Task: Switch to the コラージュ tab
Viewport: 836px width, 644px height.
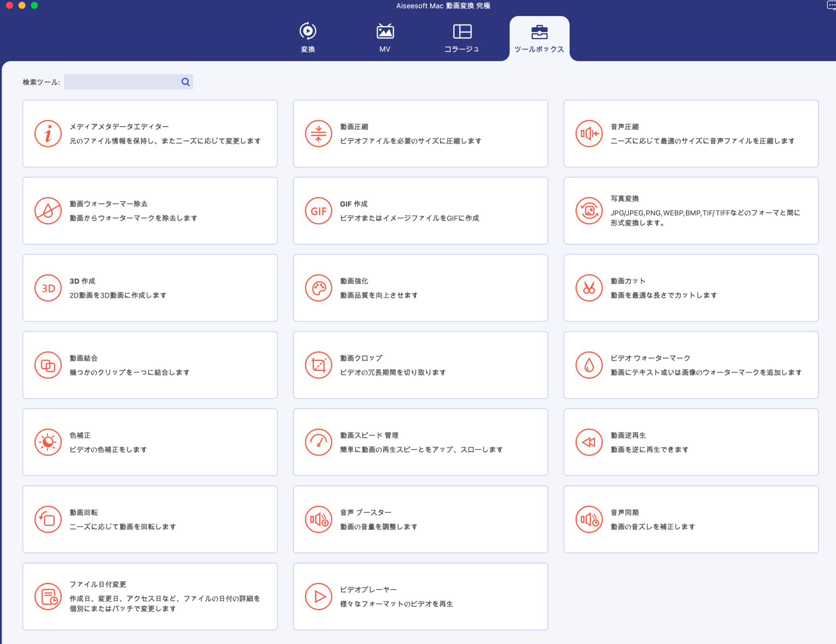Action: point(462,38)
